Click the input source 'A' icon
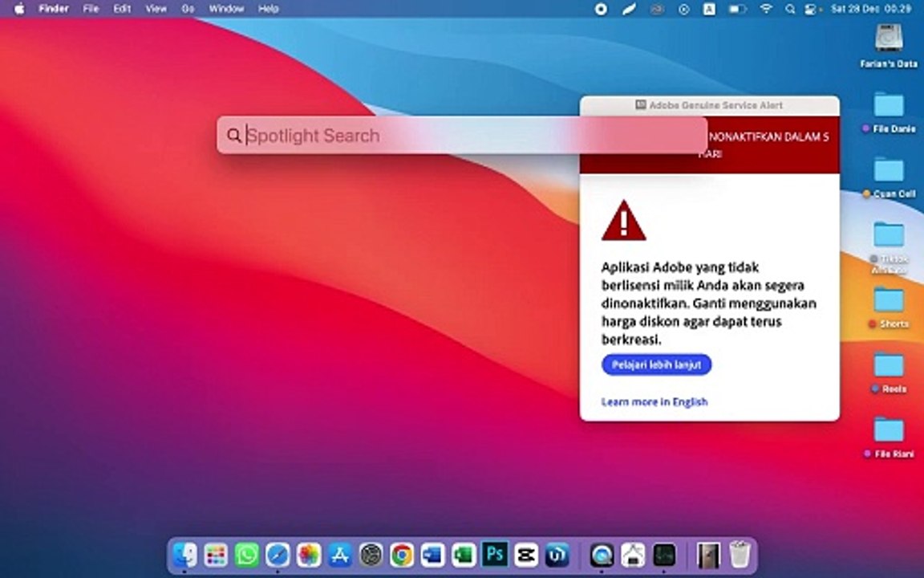 tap(710, 9)
